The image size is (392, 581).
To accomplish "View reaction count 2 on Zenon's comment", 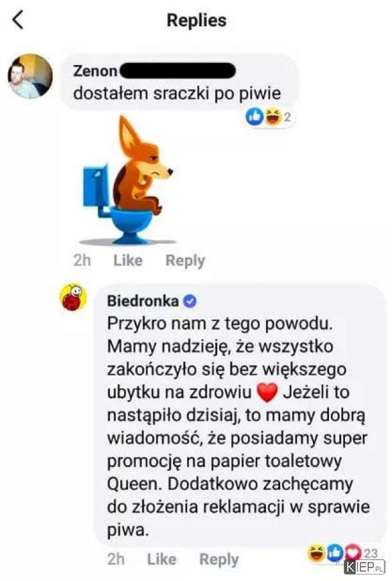I will pyautogui.click(x=287, y=118).
